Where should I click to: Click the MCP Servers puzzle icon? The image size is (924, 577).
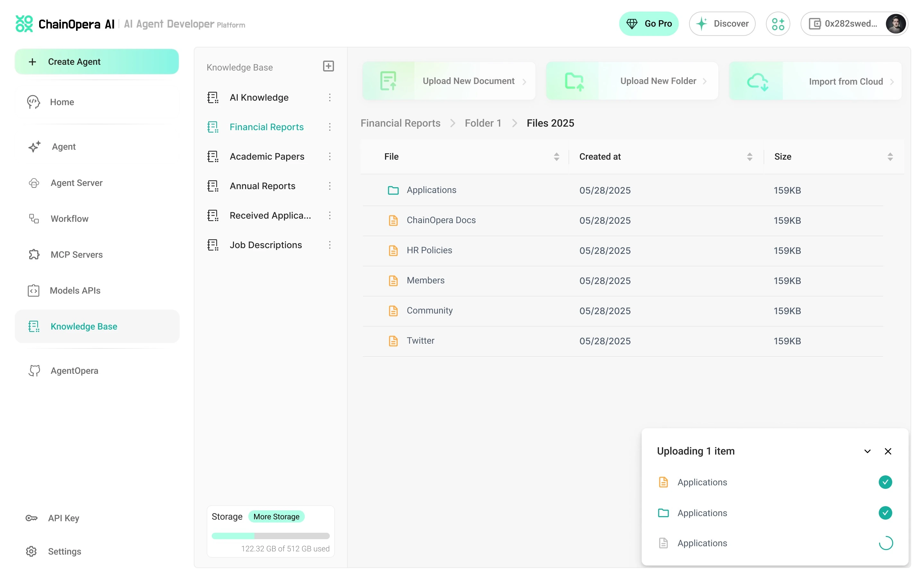[x=34, y=255]
